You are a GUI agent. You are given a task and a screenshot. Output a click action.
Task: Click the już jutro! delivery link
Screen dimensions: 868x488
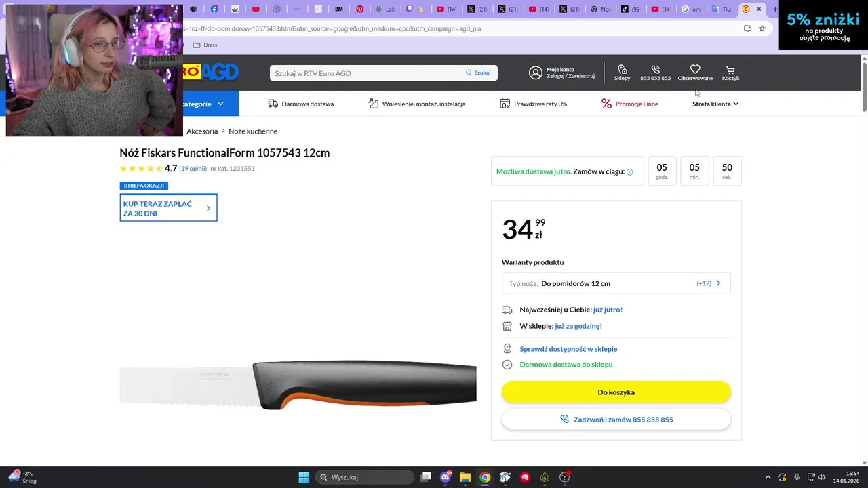608,310
